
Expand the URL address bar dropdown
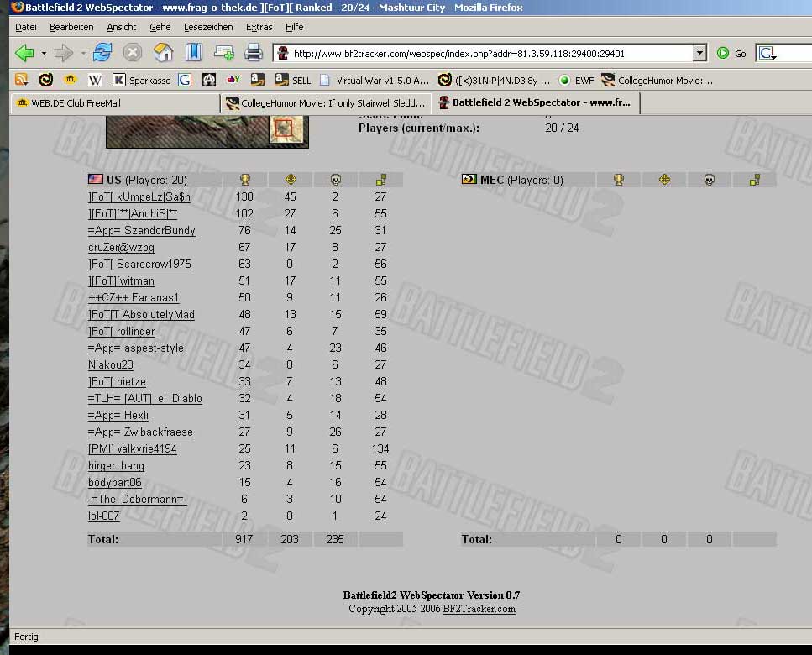699,53
